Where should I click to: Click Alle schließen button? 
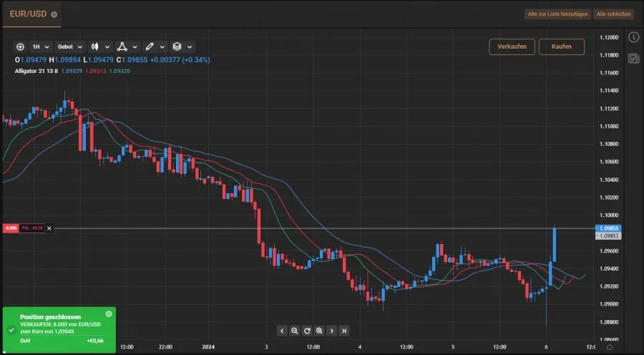[x=613, y=14]
